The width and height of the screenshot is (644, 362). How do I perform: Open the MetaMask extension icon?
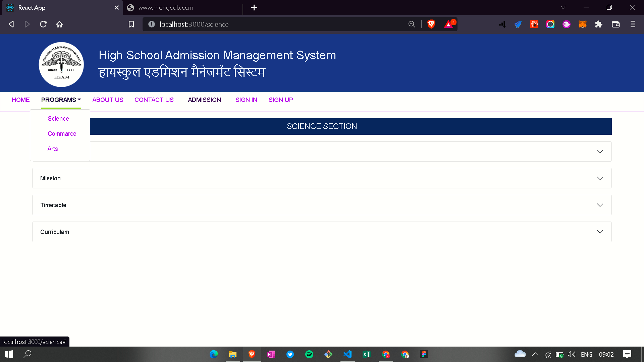pyautogui.click(x=583, y=24)
